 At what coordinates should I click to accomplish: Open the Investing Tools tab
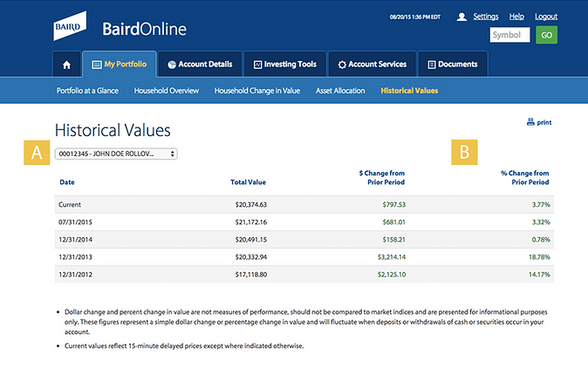click(x=285, y=65)
